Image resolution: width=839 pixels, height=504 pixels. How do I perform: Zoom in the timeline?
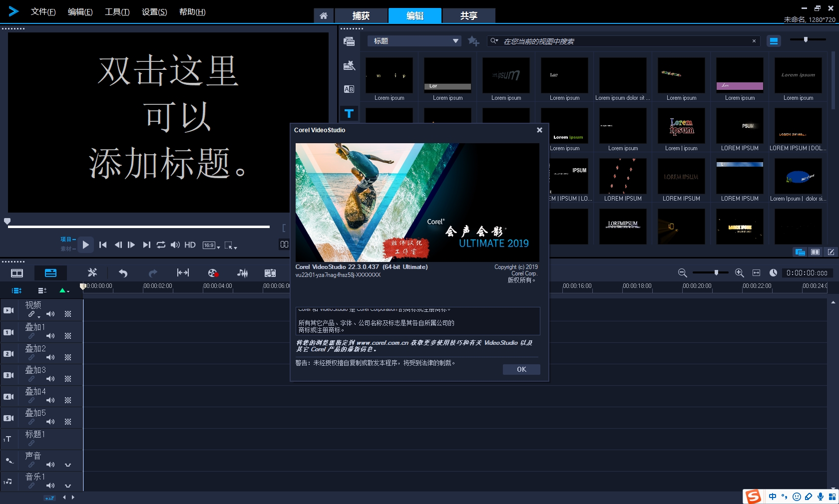pos(740,273)
